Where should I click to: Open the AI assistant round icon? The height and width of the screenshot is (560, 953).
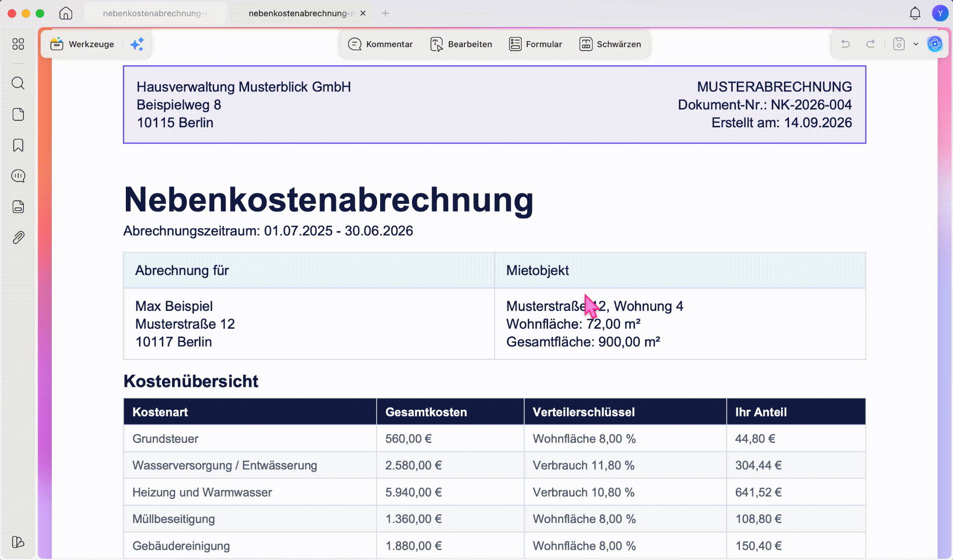(x=935, y=44)
